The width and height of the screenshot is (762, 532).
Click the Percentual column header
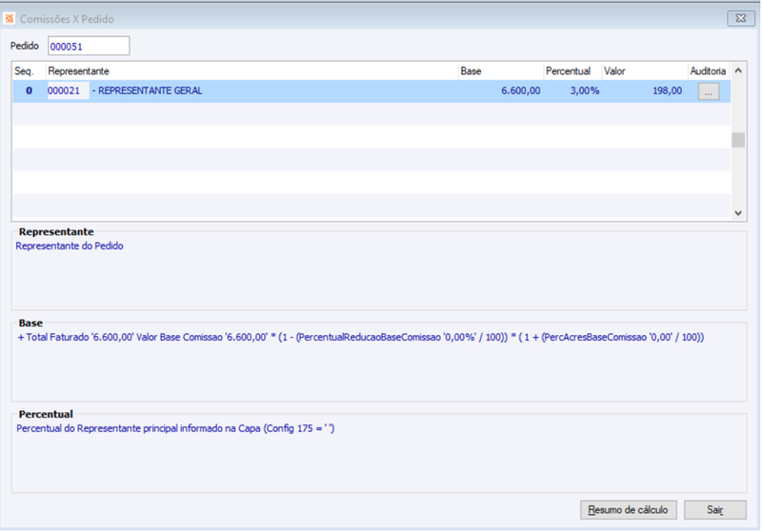point(572,71)
